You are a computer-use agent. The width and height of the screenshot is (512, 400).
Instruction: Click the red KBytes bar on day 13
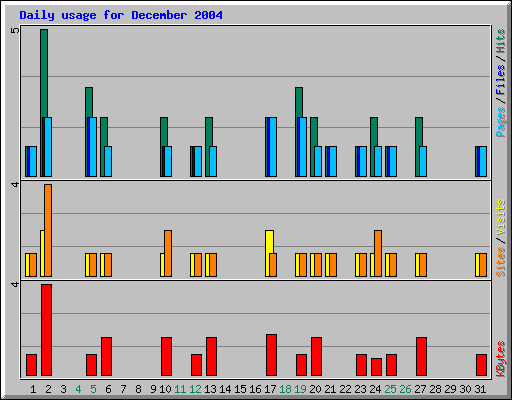pyautogui.click(x=211, y=357)
